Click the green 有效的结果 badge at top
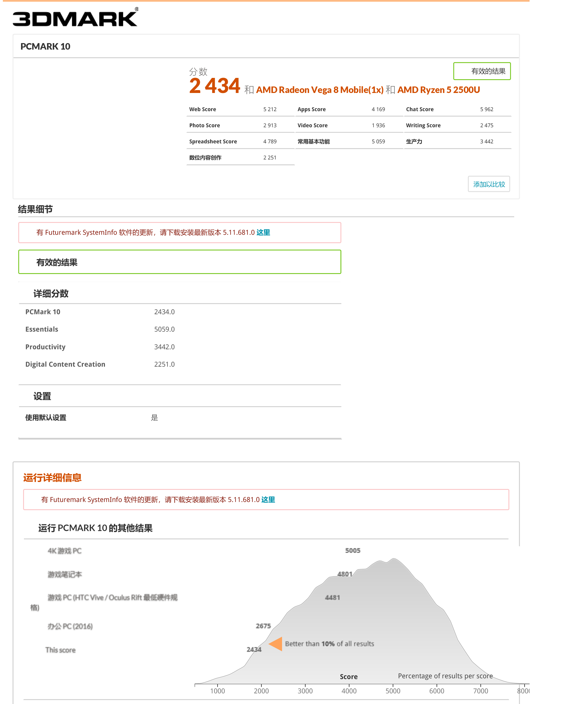The width and height of the screenshot is (588, 704). (x=482, y=71)
